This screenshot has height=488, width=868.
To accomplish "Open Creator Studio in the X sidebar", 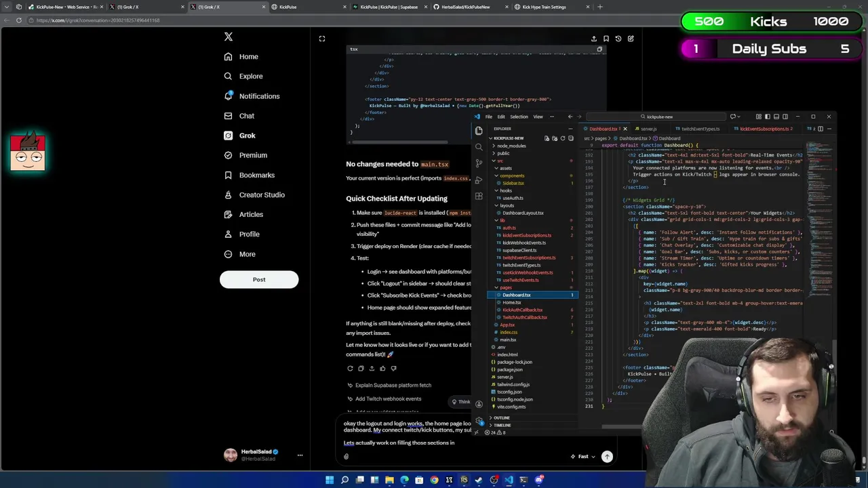I will coord(254,195).
